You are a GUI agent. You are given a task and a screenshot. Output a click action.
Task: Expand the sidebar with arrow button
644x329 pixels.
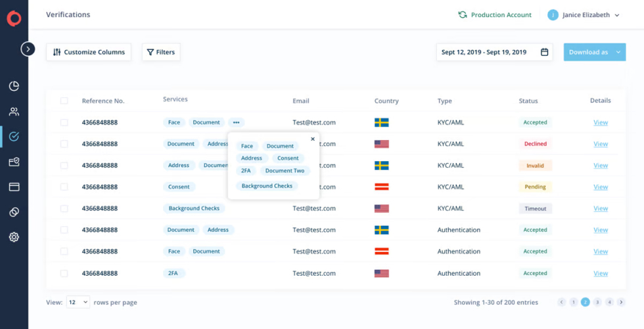pyautogui.click(x=28, y=49)
